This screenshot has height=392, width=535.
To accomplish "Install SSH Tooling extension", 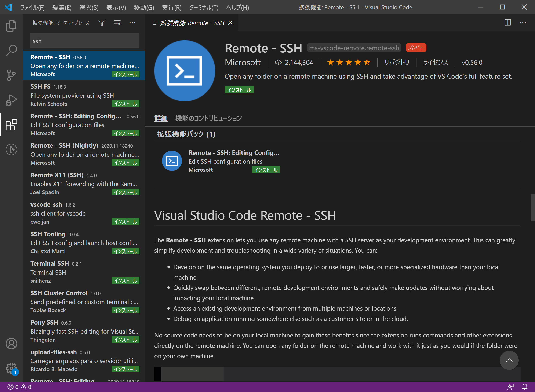I will (125, 251).
